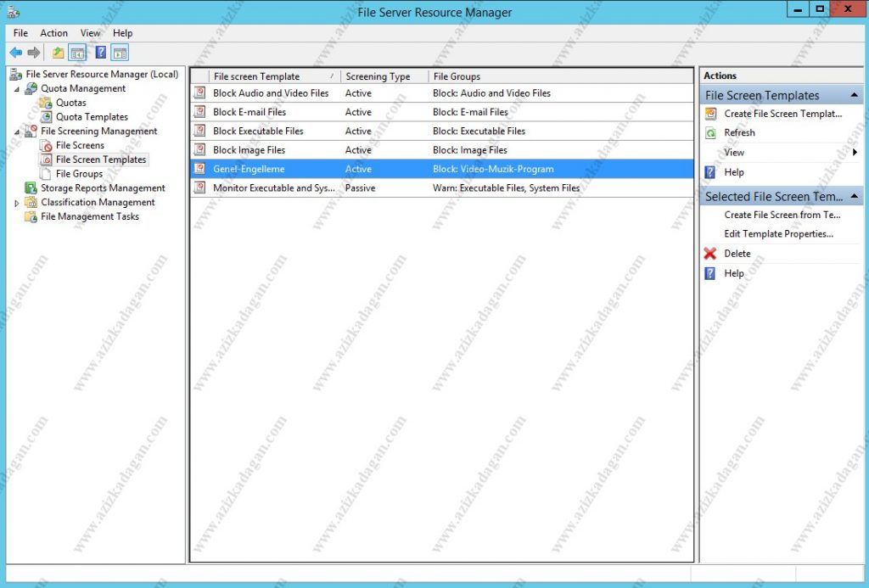The height and width of the screenshot is (588, 869).
Task: Open the Action menu
Action: pyautogui.click(x=54, y=33)
